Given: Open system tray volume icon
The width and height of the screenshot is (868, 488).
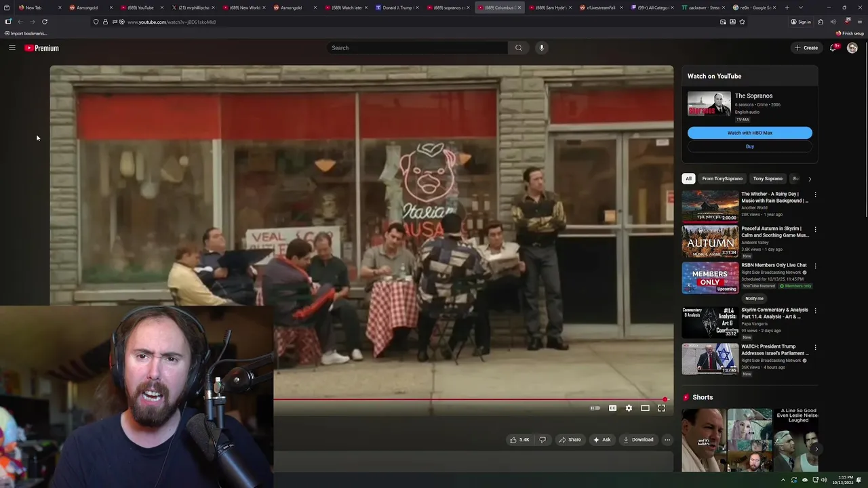Looking at the screenshot, I should point(824,480).
